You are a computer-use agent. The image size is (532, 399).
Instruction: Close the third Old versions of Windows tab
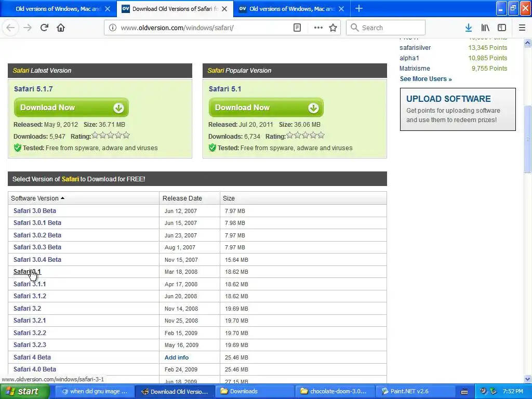[x=342, y=9]
